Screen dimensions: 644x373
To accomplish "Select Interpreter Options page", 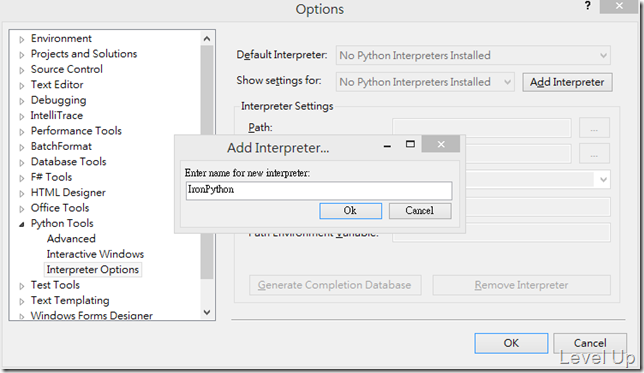I will coord(93,269).
